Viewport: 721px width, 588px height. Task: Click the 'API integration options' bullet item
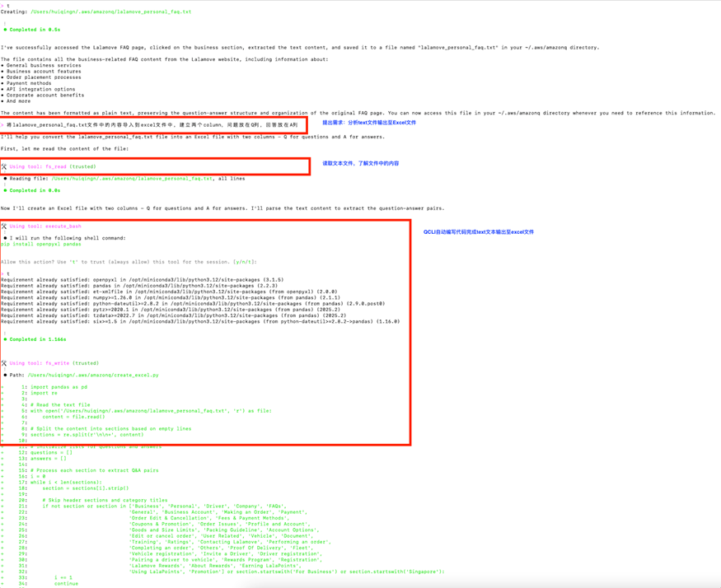[38, 89]
